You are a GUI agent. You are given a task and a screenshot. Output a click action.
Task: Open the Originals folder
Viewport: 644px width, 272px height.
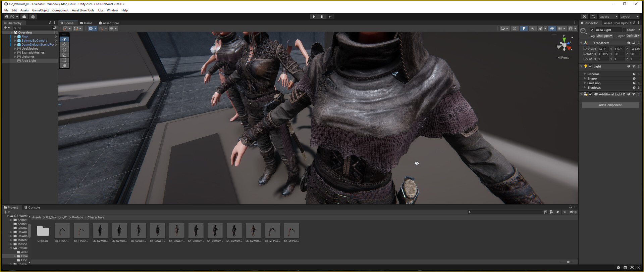tap(43, 233)
